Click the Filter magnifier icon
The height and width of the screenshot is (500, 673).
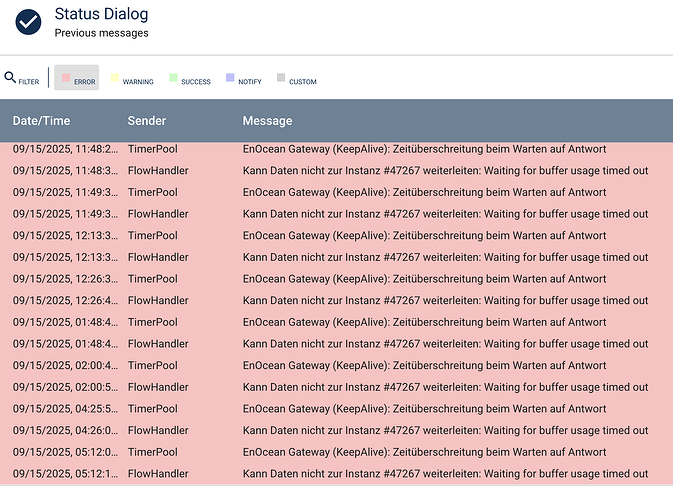pyautogui.click(x=10, y=77)
